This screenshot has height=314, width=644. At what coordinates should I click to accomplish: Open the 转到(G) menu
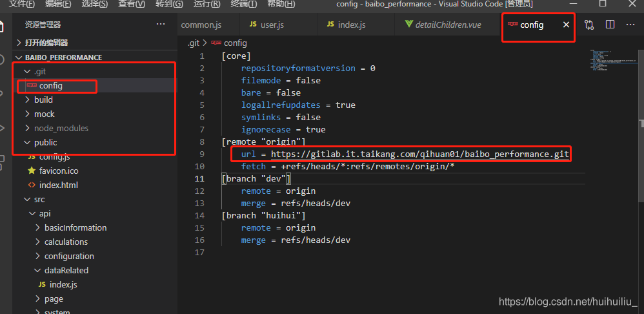coord(169,4)
